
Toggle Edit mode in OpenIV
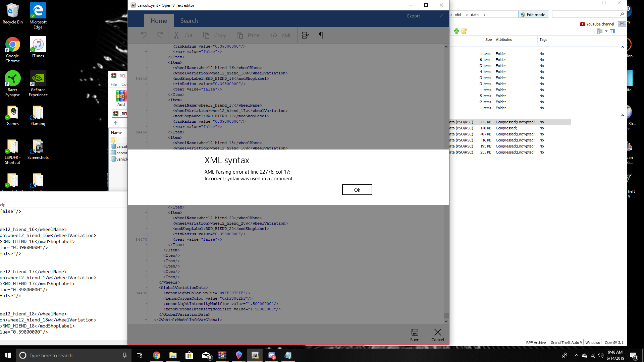point(533,14)
